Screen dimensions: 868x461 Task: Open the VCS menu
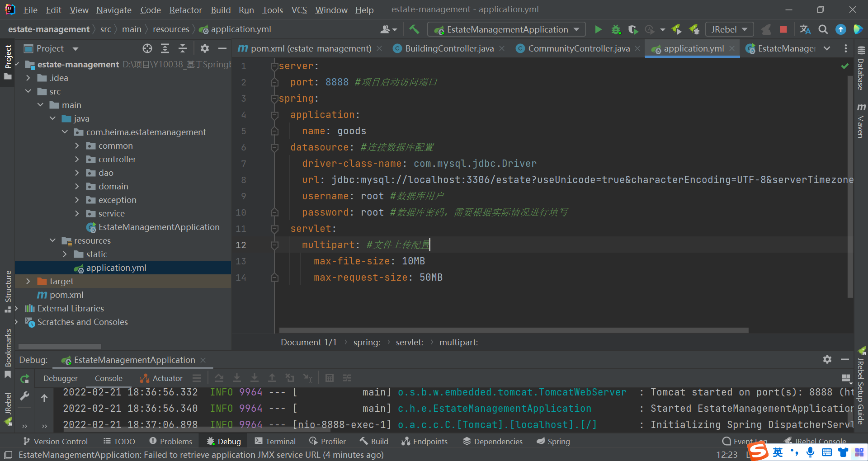[x=299, y=9]
